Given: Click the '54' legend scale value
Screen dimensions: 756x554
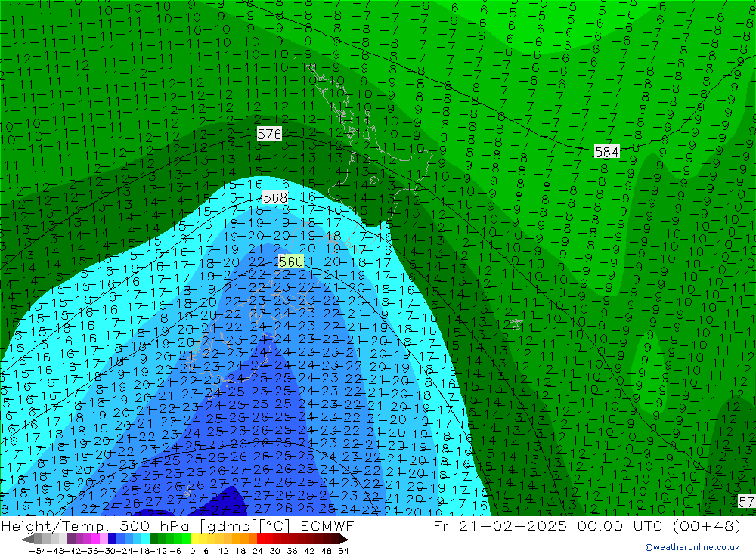Looking at the screenshot, I should pos(343,551).
